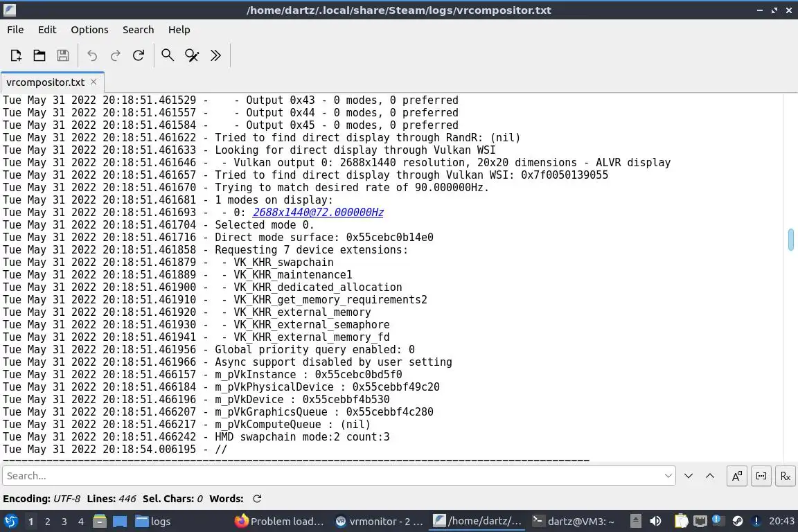Select the vrcompositor.txt tab
This screenshot has height=532, width=798.
pyautogui.click(x=45, y=82)
